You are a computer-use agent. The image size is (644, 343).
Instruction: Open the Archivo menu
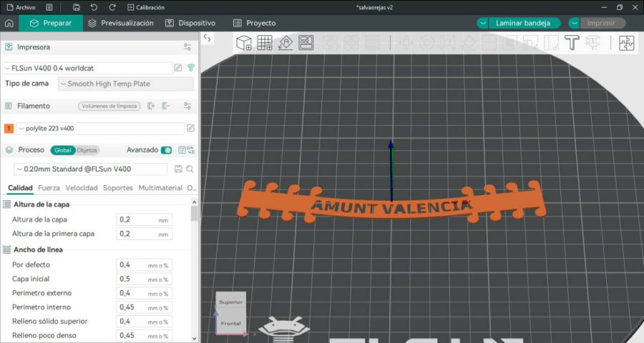(21, 7)
